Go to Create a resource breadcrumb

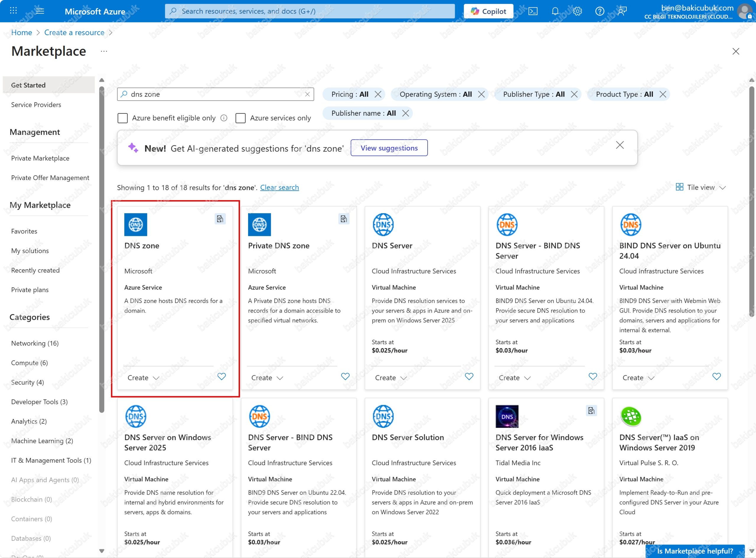click(74, 32)
